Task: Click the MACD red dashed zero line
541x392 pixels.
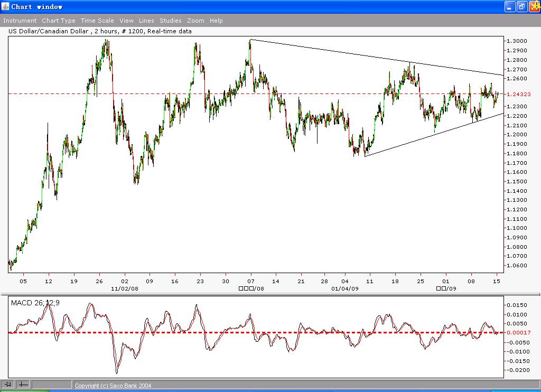Action: coord(255,333)
